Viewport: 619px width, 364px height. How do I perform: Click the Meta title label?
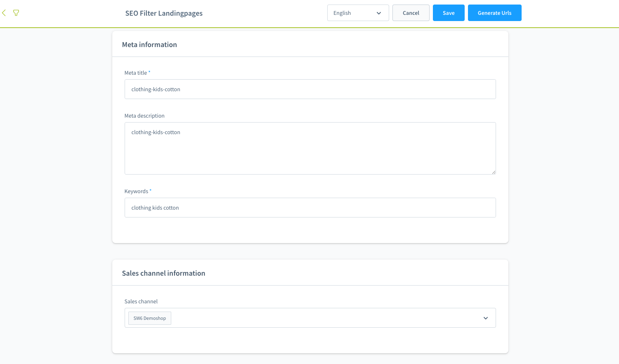coord(136,73)
